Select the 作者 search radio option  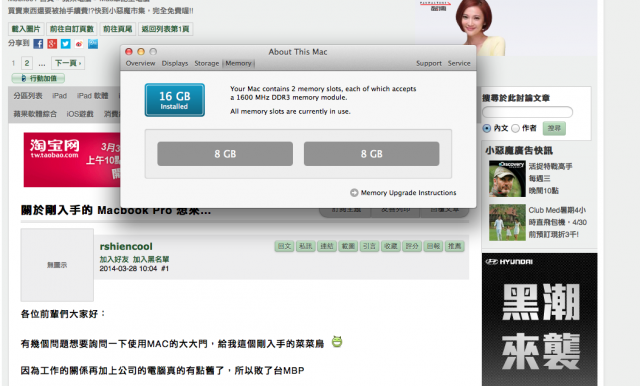516,128
